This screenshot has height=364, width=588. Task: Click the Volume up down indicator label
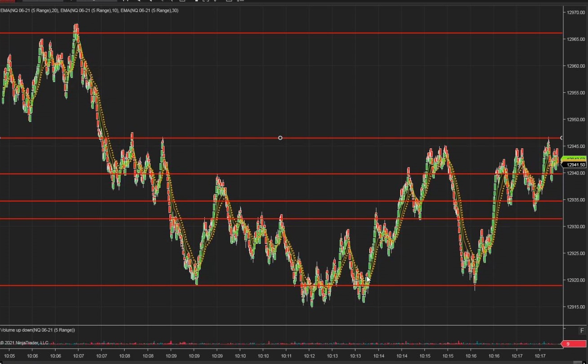tap(38, 330)
